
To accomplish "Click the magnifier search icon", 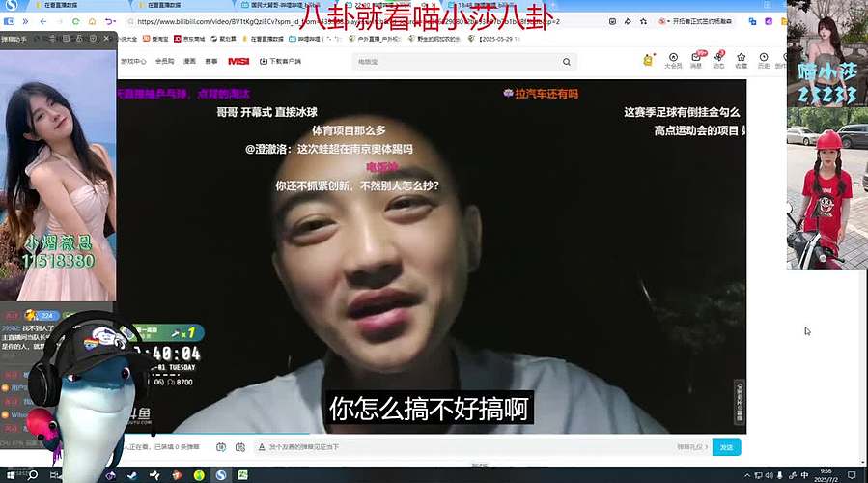I will pyautogui.click(x=567, y=62).
